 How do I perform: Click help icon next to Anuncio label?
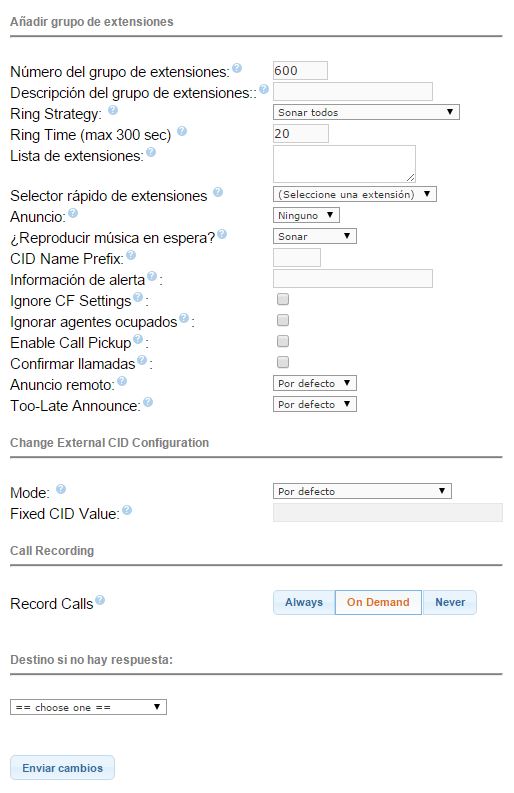pyautogui.click(x=73, y=213)
